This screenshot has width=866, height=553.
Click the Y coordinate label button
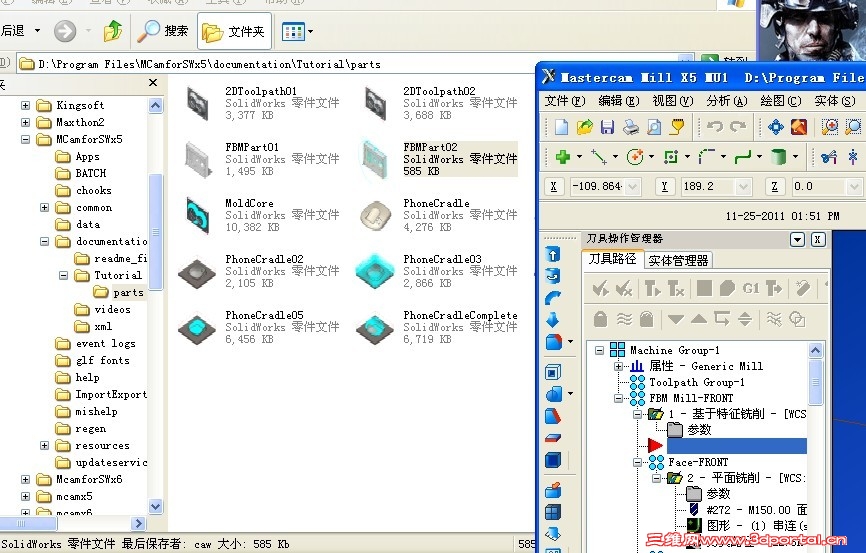click(x=664, y=187)
